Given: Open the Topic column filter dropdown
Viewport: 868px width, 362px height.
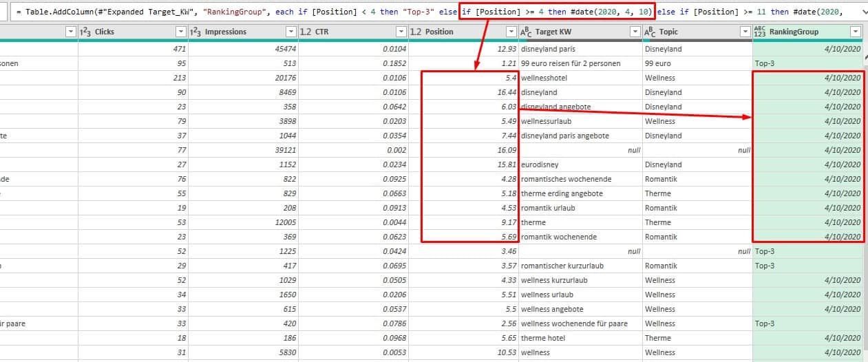Looking at the screenshot, I should [745, 32].
